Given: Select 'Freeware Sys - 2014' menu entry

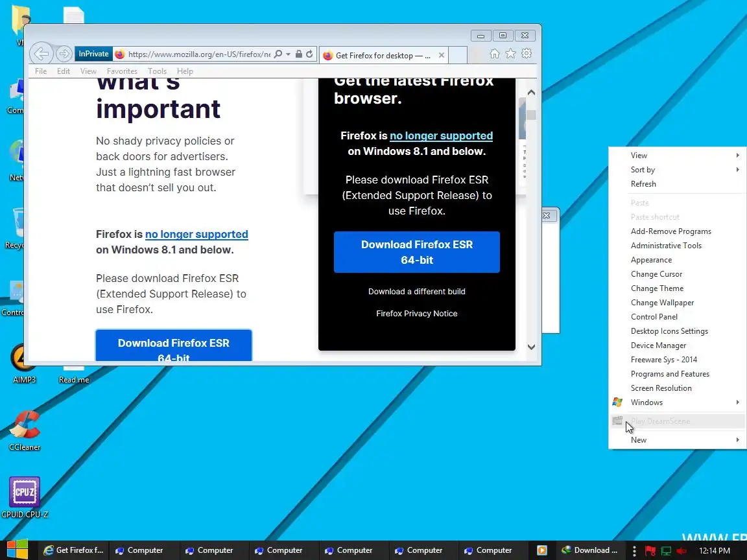Looking at the screenshot, I should point(678,360).
